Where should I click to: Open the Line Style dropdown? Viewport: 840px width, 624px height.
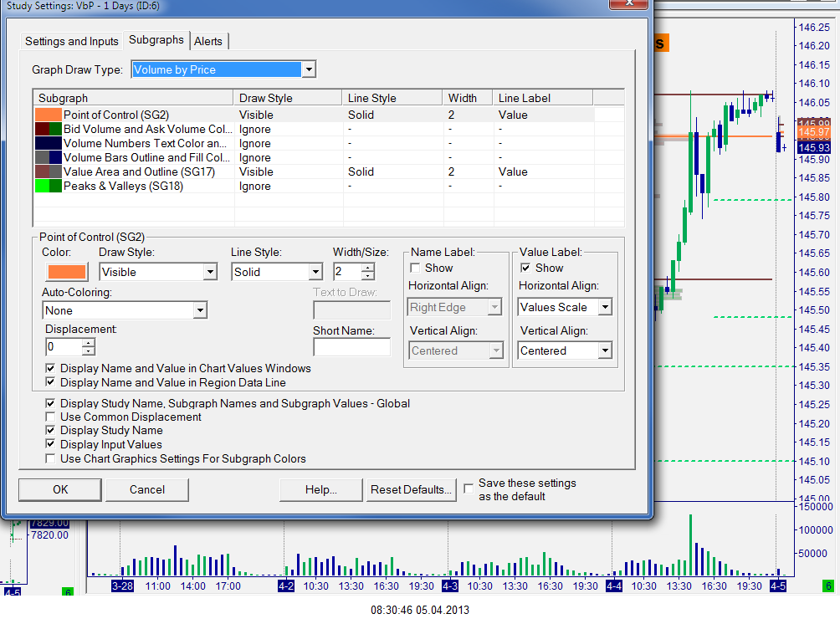tap(315, 272)
